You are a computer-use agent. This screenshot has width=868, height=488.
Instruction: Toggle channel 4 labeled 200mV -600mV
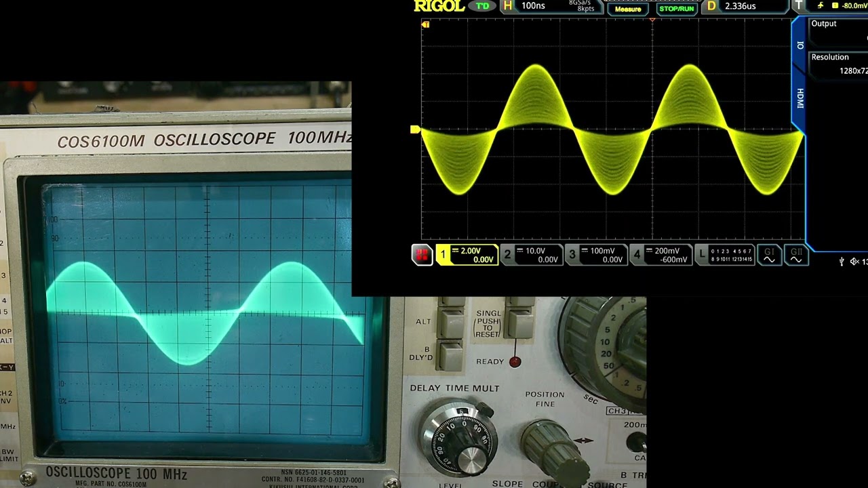click(x=660, y=255)
